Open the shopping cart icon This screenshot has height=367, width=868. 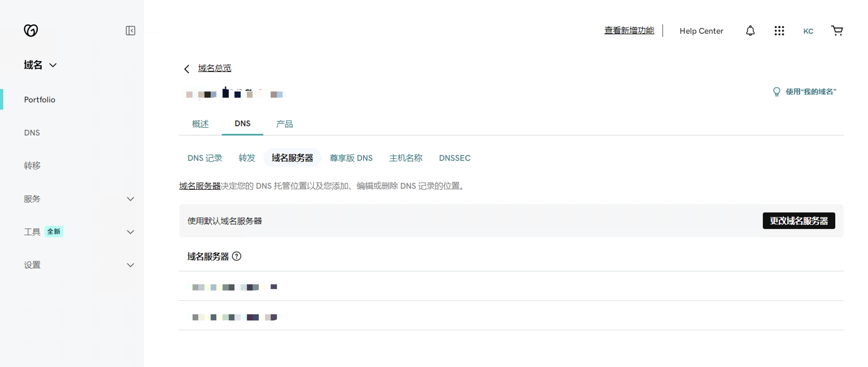point(837,30)
